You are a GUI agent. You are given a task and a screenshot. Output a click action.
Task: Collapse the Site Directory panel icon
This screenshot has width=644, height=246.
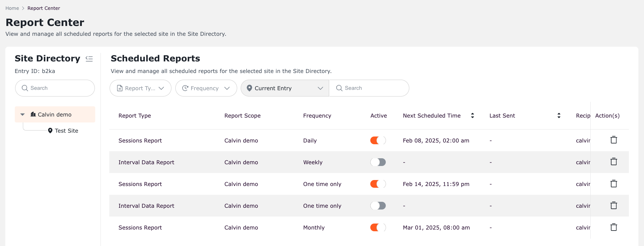coord(89,59)
